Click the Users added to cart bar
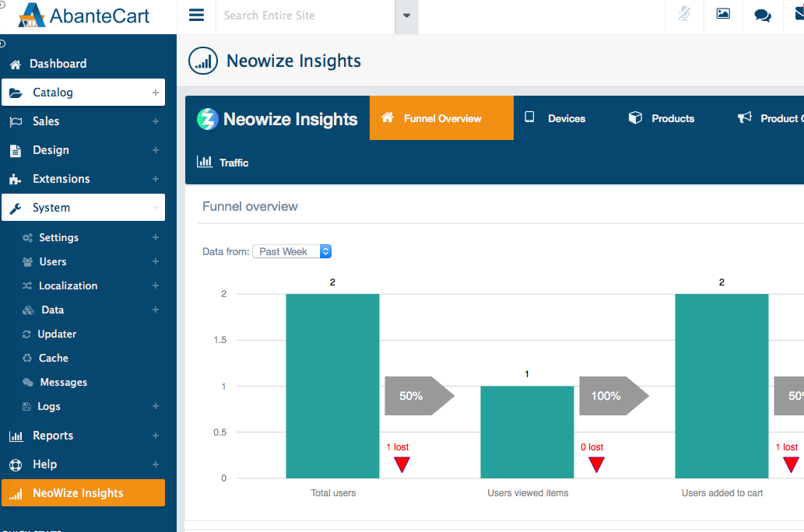The height and width of the screenshot is (532, 804). [x=721, y=386]
